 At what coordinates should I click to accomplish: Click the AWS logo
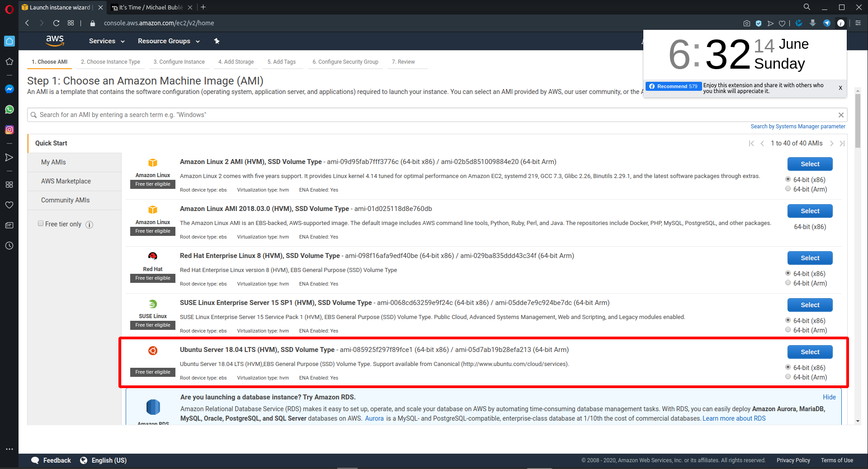coord(55,41)
